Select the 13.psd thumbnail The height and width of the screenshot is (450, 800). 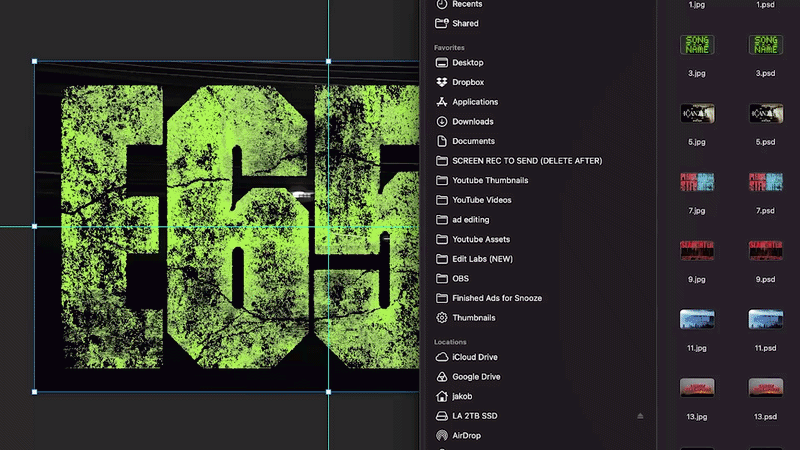click(x=765, y=388)
